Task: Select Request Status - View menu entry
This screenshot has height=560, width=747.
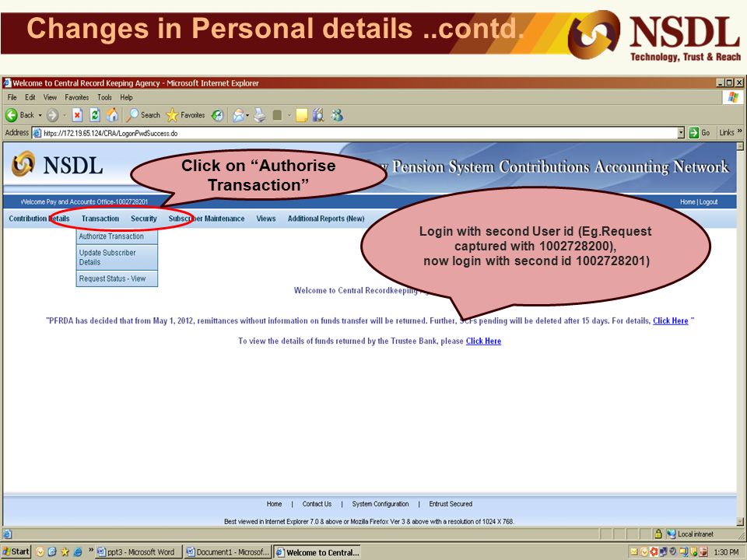Action: (x=117, y=278)
